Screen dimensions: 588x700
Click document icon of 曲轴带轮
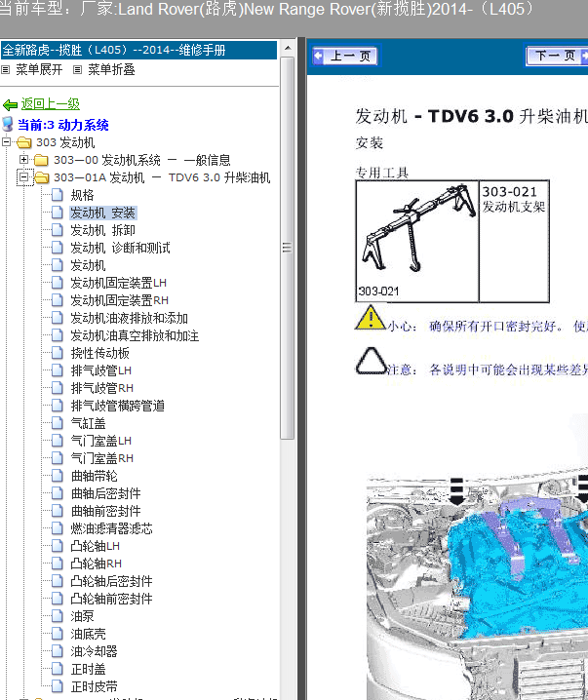click(57, 476)
